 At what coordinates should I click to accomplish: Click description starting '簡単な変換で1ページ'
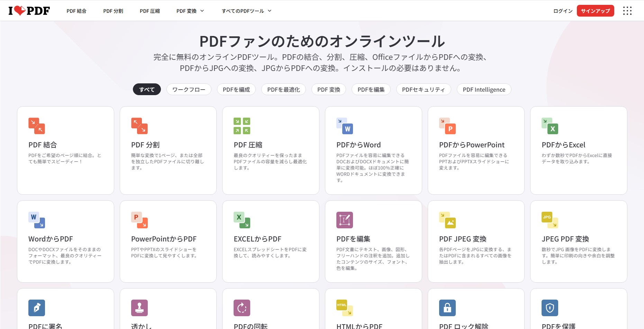click(167, 162)
